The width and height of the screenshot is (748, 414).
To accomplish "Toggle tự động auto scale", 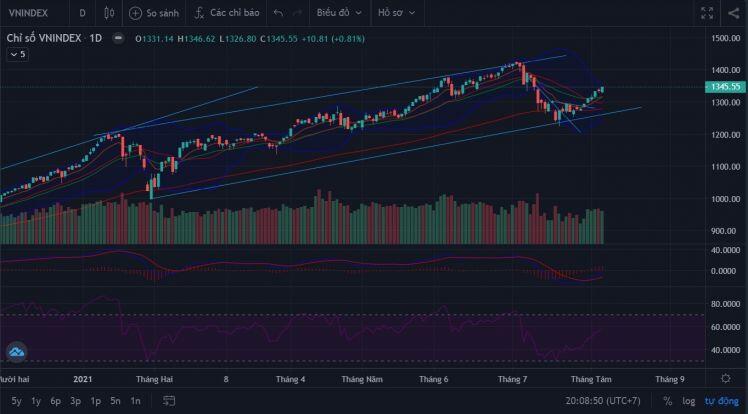I will point(721,401).
